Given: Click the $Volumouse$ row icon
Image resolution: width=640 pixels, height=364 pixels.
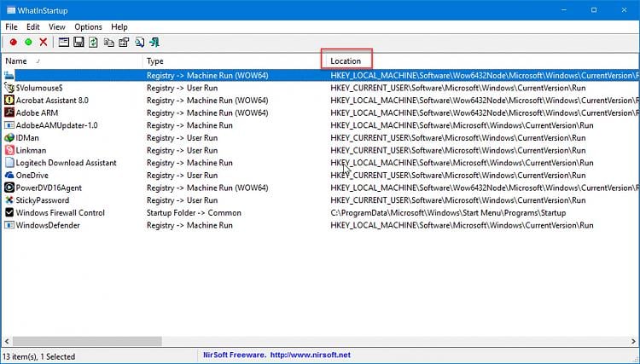Looking at the screenshot, I should pos(9,88).
